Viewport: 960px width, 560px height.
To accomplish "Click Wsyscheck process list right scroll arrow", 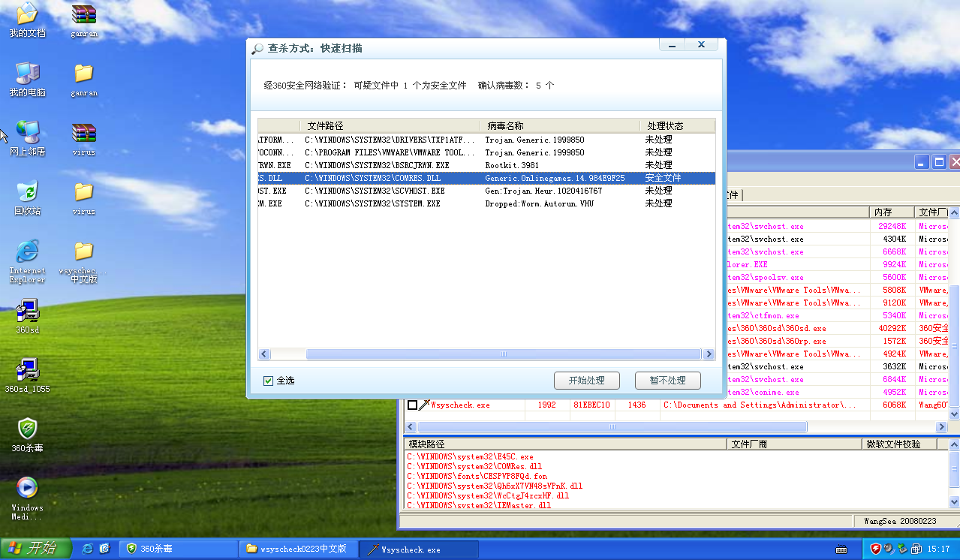I will pyautogui.click(x=941, y=426).
